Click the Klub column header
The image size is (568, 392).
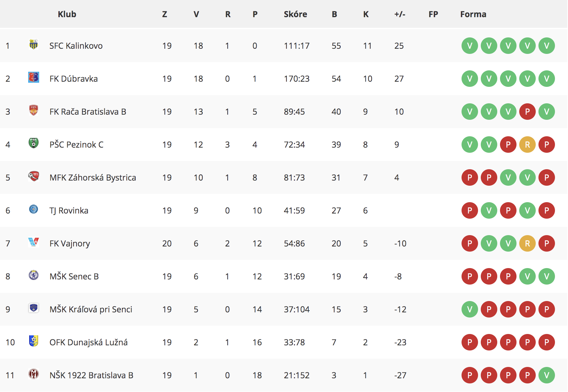67,14
